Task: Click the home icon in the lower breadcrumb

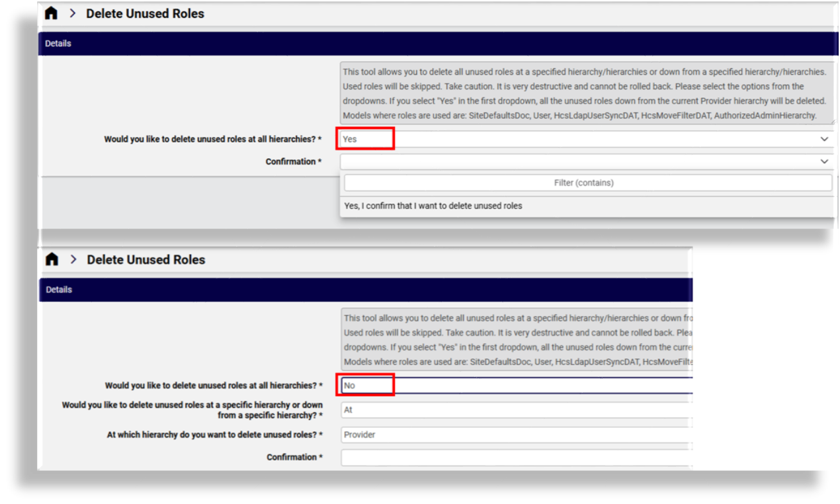Action: click(52, 260)
